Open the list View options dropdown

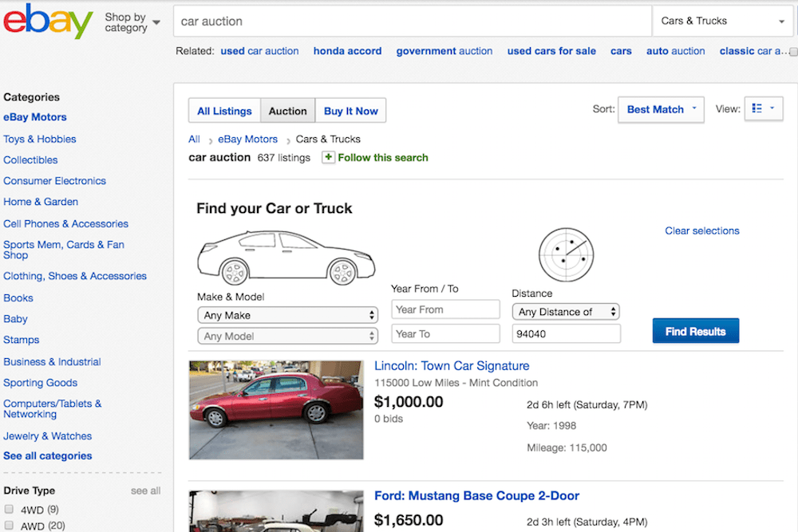[764, 108]
